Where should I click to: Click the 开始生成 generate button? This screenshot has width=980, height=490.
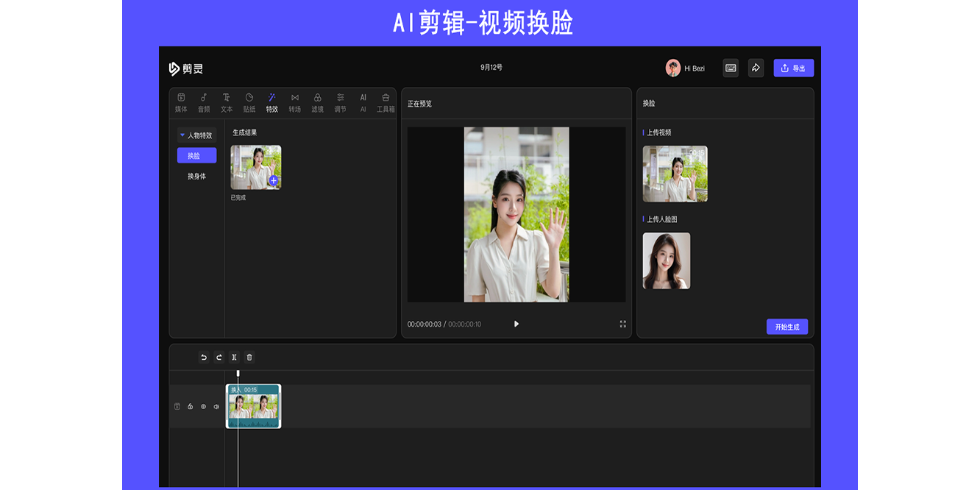(x=787, y=327)
